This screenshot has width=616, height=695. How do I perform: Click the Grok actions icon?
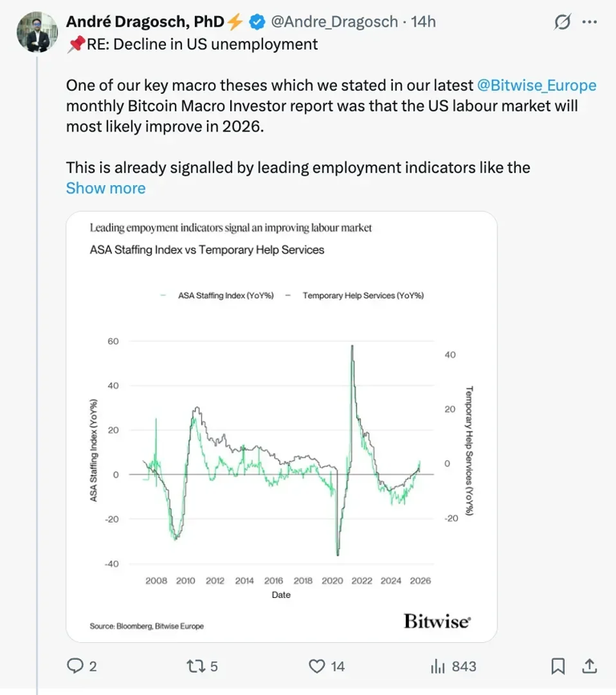coord(561,22)
